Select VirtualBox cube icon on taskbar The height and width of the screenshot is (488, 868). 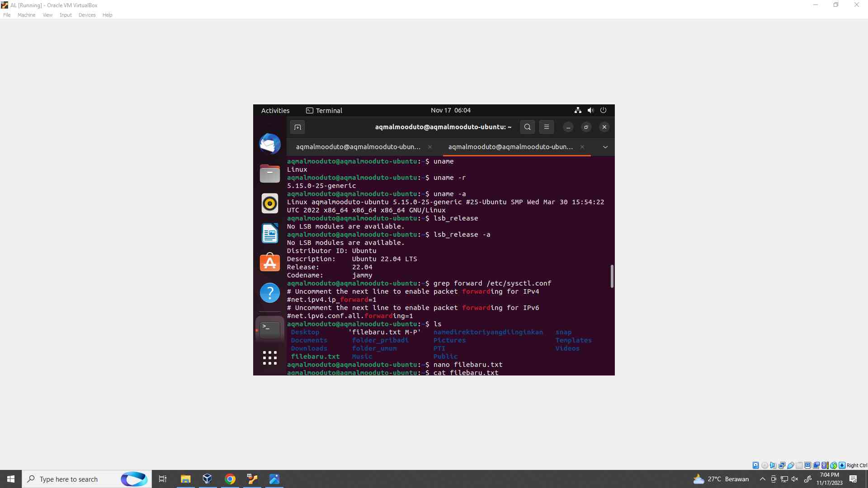click(x=208, y=479)
